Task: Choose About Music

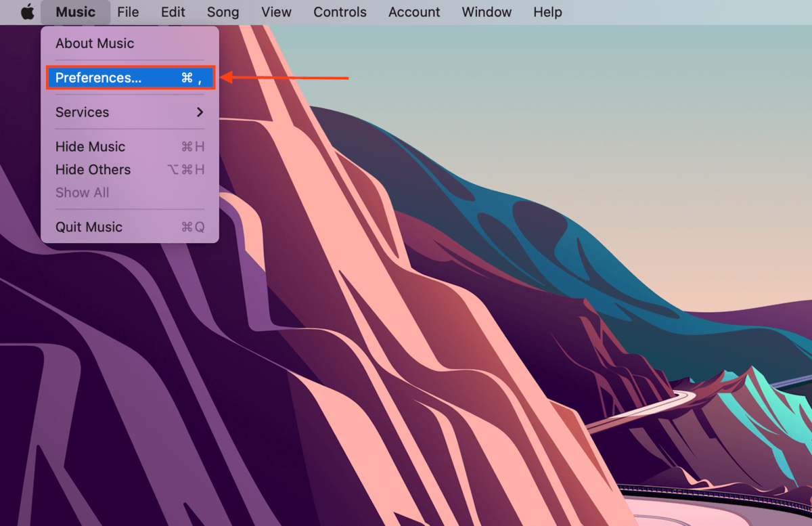Action: click(130, 43)
